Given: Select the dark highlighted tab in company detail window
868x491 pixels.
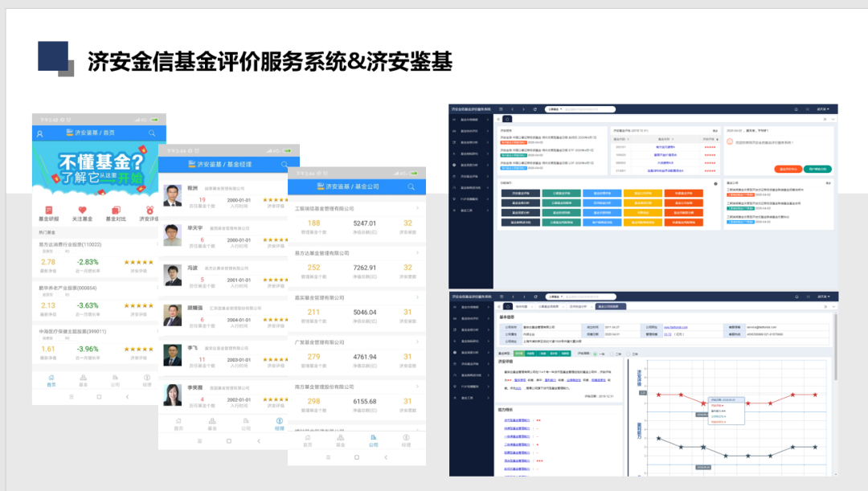Looking at the screenshot, I should (x=610, y=307).
